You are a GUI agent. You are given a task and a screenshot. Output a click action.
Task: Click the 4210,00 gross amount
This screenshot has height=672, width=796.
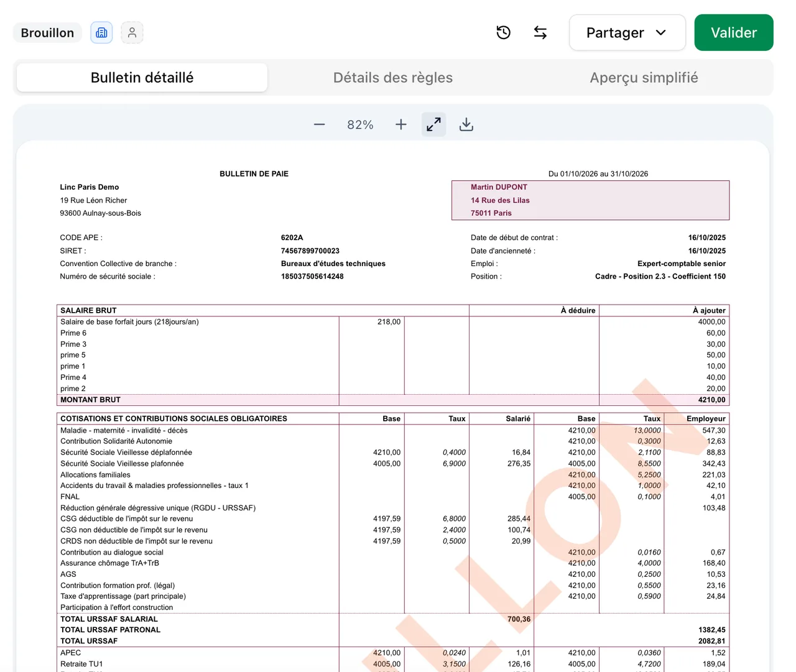tap(711, 400)
